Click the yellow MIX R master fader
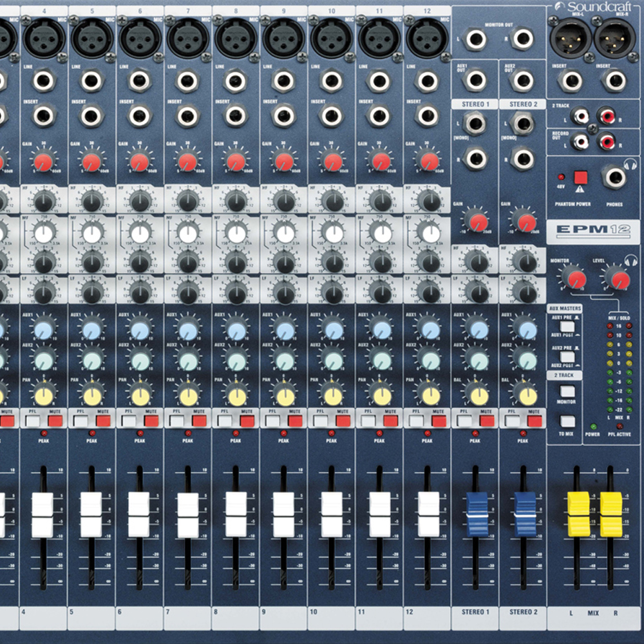 [611, 514]
